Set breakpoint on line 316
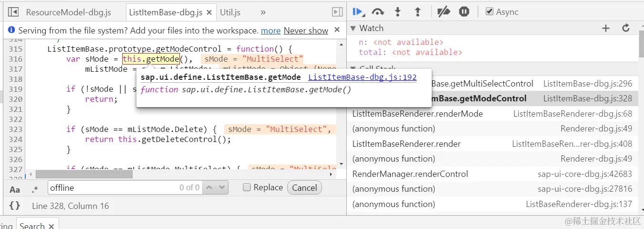 [x=16, y=59]
